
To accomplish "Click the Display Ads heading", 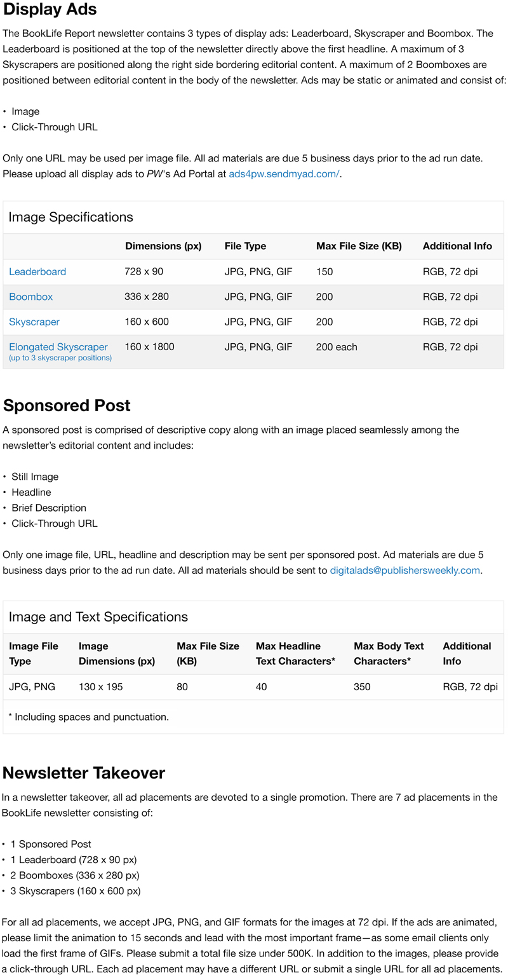I will 50,10.
